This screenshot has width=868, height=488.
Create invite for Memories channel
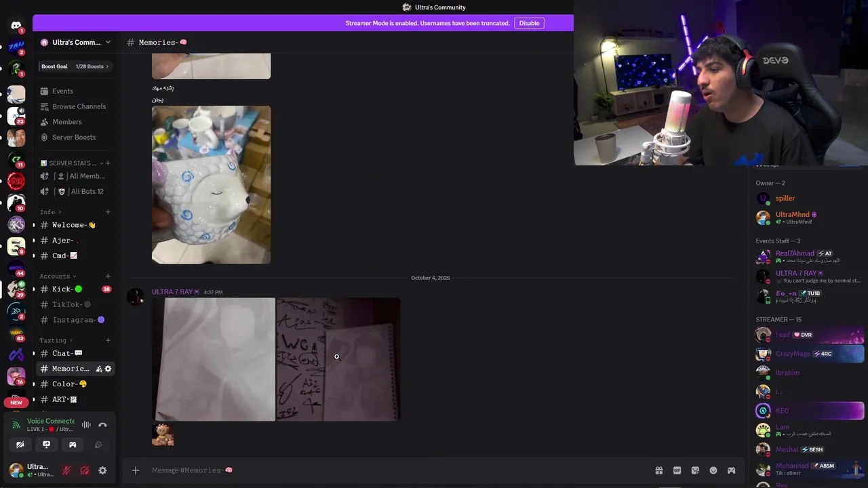pyautogui.click(x=98, y=369)
